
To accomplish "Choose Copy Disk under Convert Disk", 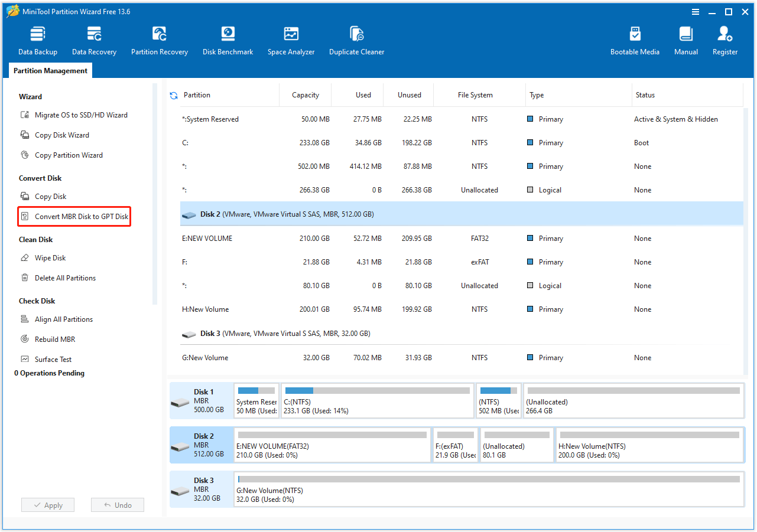I will pyautogui.click(x=43, y=197).
